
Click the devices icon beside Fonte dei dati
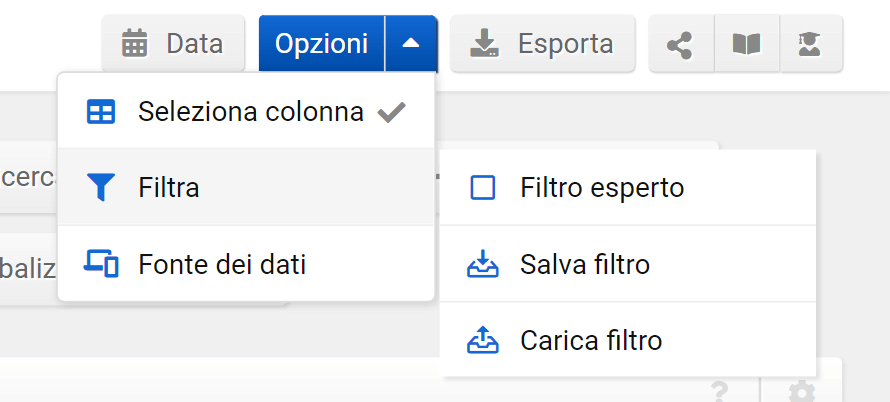[101, 264]
